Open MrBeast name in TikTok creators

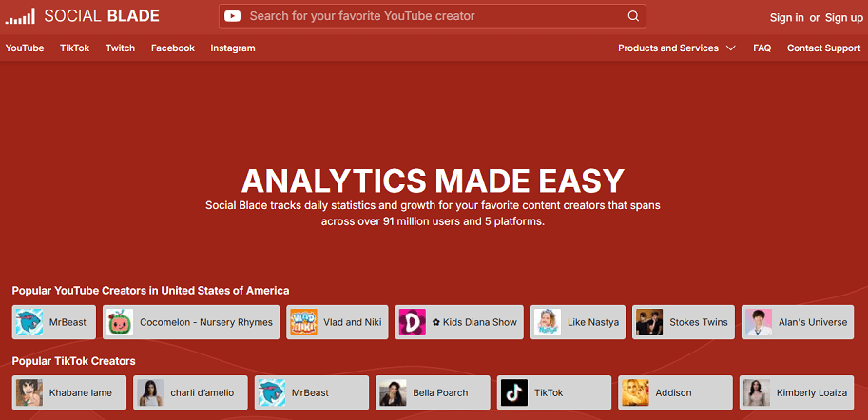coord(310,392)
